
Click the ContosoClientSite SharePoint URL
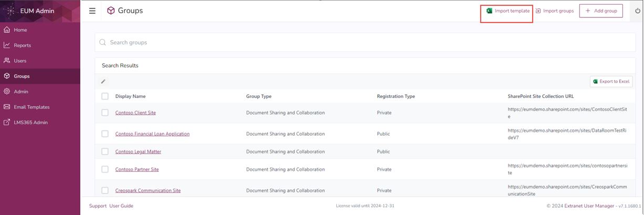(567, 112)
